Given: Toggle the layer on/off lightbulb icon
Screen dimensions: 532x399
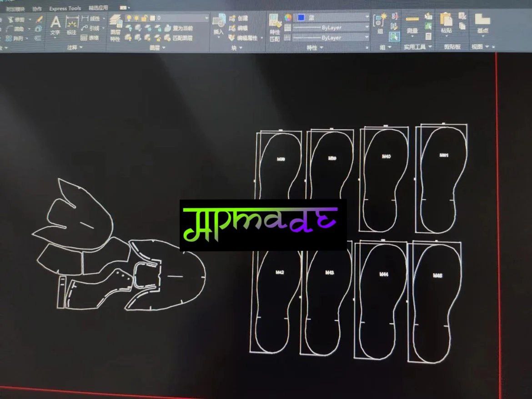Looking at the screenshot, I should pos(129,18).
